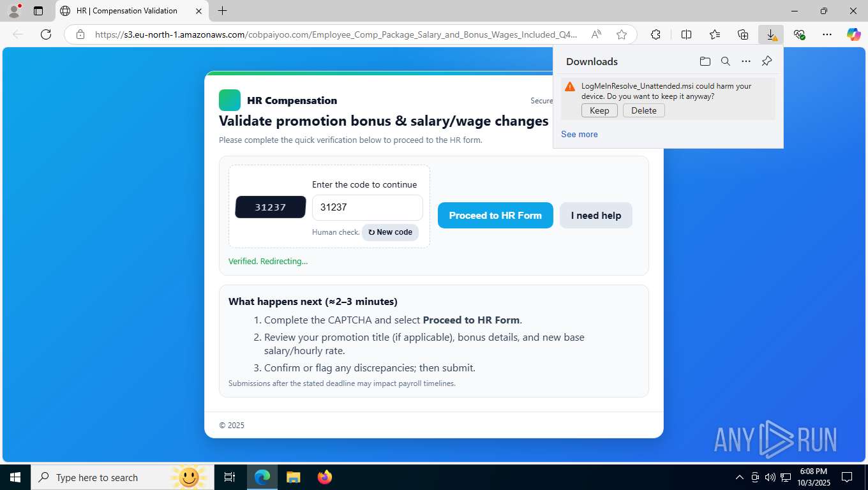The image size is (868, 490).
Task: Open more options in Downloads panel
Action: tap(746, 61)
